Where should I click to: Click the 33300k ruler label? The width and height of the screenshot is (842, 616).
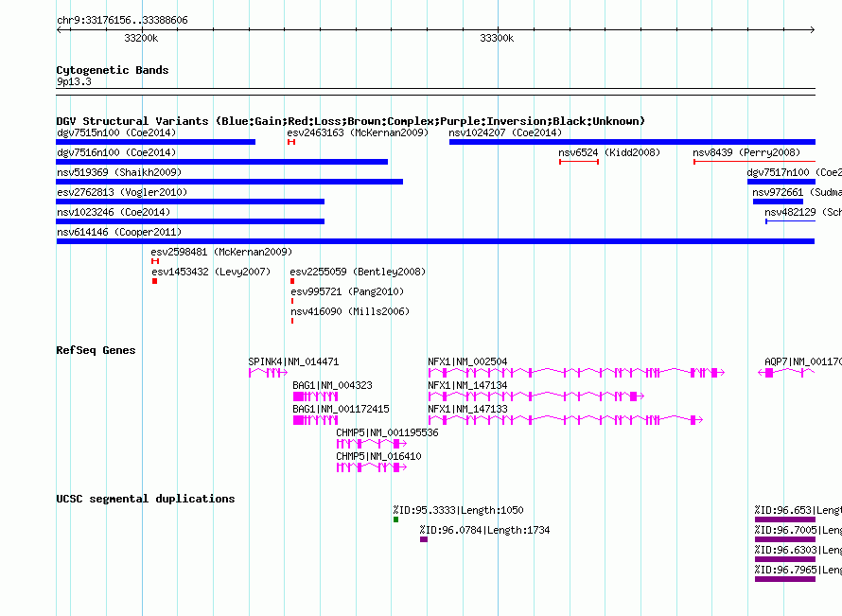497,38
